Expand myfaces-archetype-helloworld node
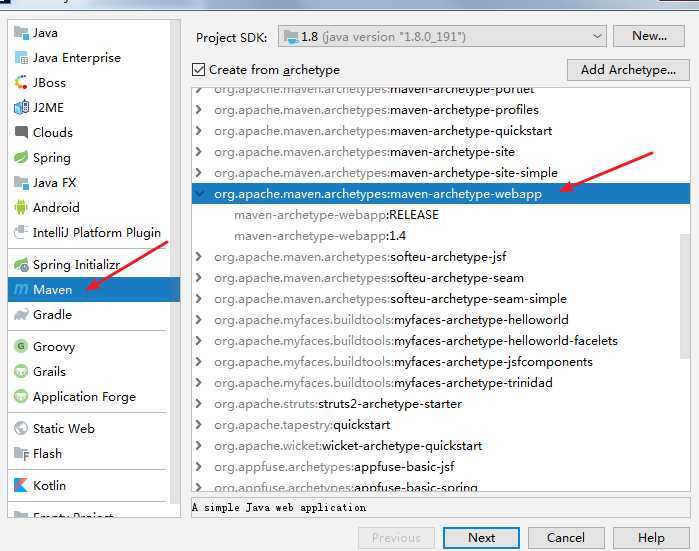Screen dimensions: 699x551 pyautogui.click(x=199, y=320)
